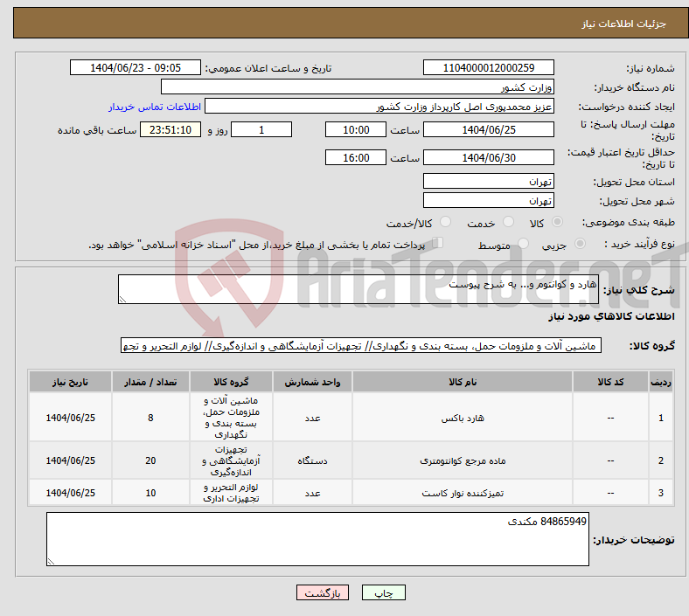Click the requester field عزیز محمدپوری اصل
Screen dimensions: 689x616
[379, 107]
